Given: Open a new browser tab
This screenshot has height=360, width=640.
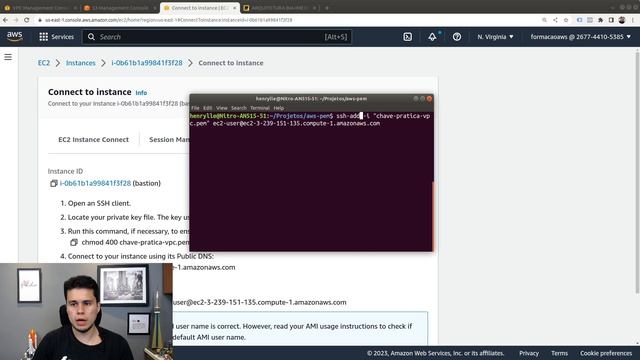Looking at the screenshot, I should (327, 8).
